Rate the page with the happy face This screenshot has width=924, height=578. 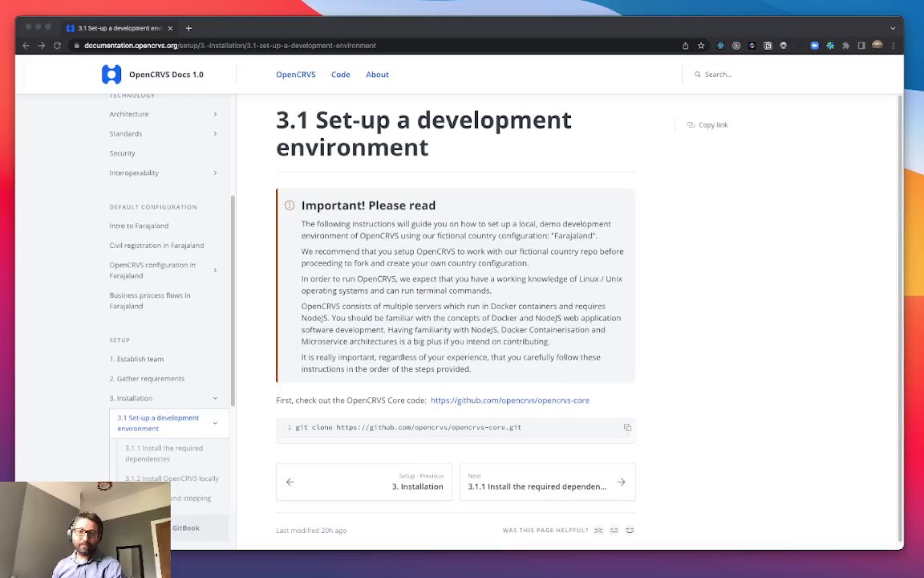coord(630,530)
